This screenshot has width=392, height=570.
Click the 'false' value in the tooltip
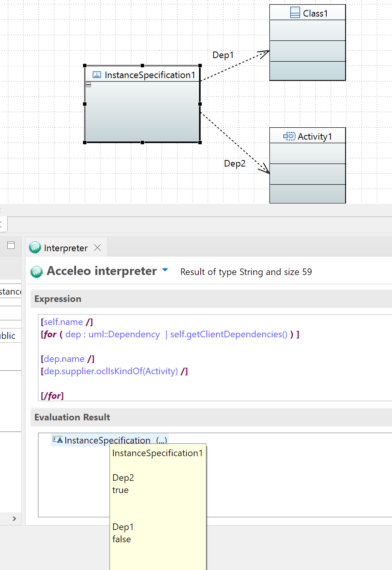click(121, 539)
